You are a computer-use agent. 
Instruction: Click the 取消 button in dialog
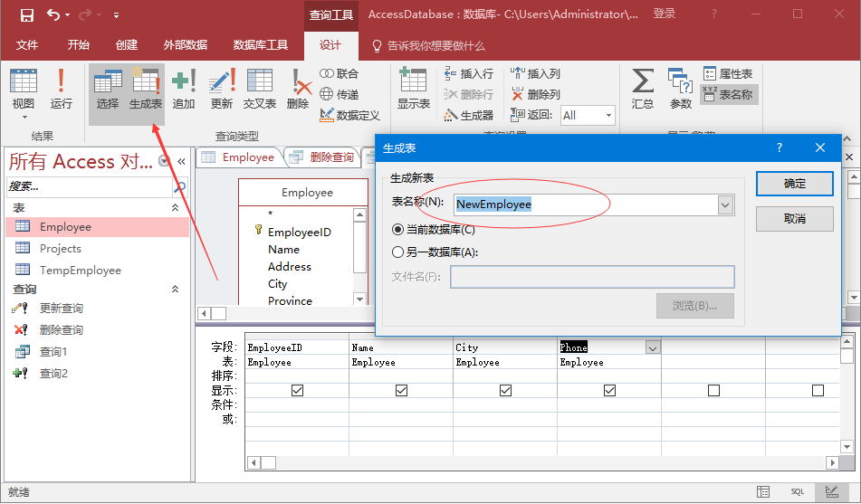(x=794, y=218)
